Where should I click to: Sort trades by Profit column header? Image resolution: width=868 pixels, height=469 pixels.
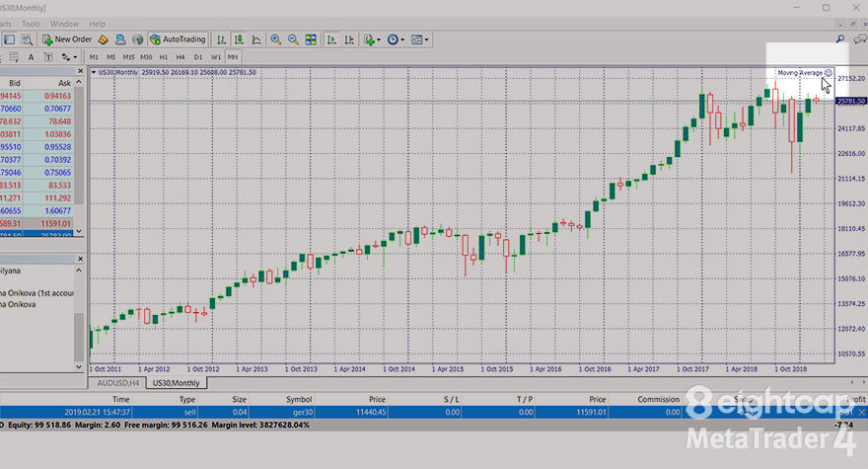coord(856,399)
